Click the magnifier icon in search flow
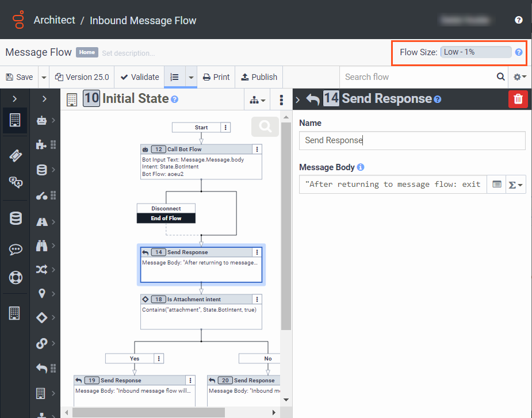The height and width of the screenshot is (418, 532). click(x=501, y=77)
